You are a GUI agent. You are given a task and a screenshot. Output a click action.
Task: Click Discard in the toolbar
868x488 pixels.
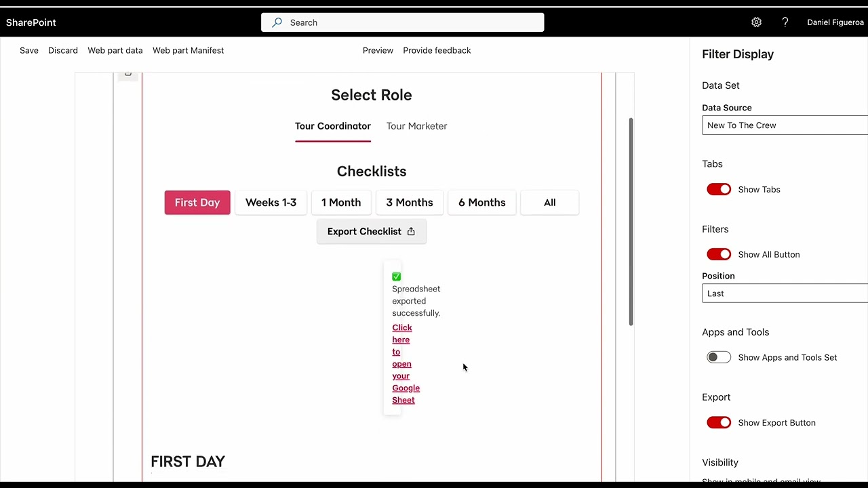coord(63,50)
